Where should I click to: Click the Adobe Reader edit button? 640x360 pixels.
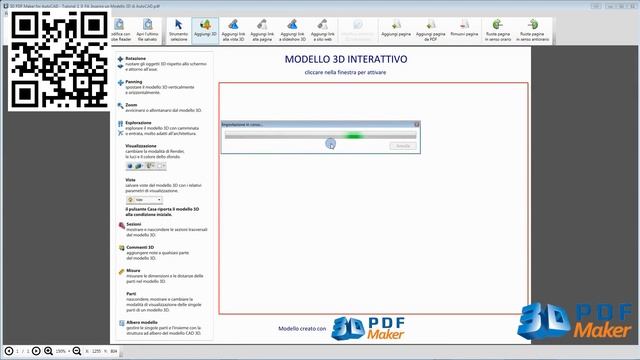pos(121,30)
